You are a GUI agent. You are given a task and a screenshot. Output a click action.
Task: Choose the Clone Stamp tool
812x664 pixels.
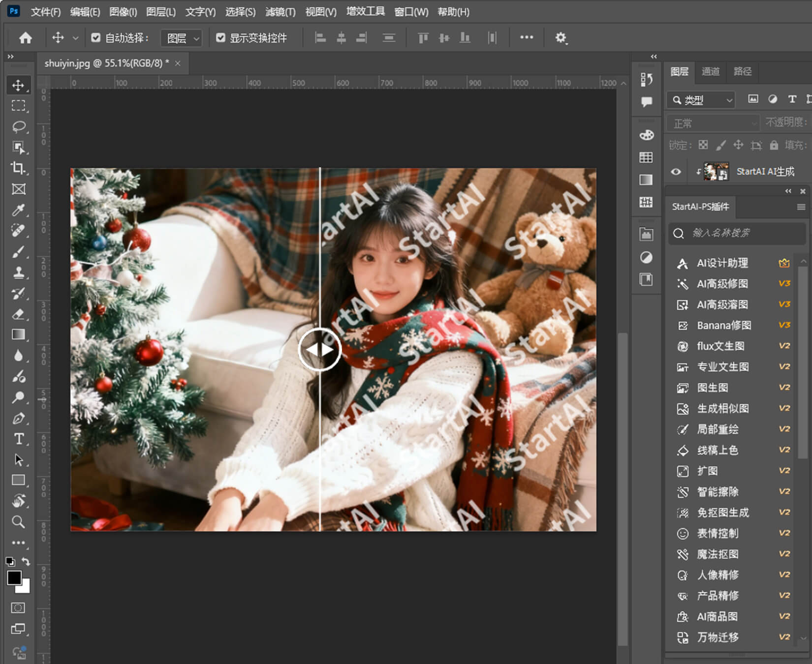point(19,272)
